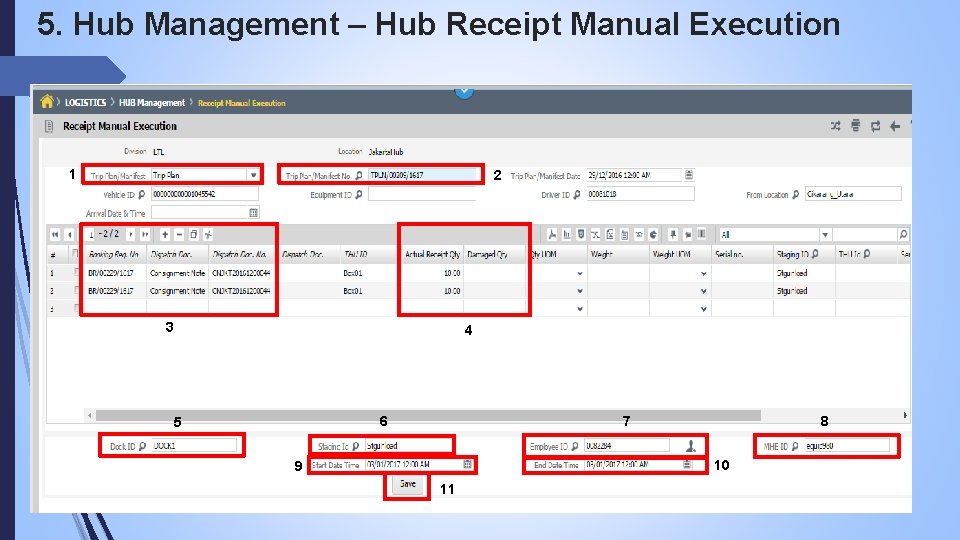
Task: Click the Vehicle ID search icon
Action: [142, 194]
